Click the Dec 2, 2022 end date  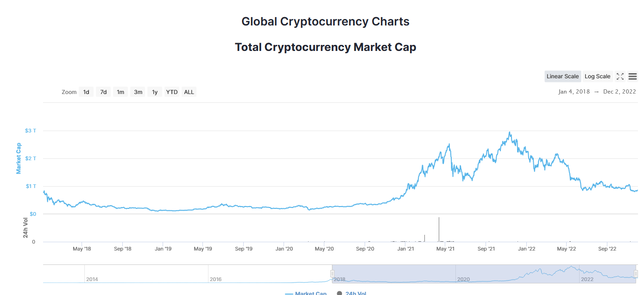619,92
